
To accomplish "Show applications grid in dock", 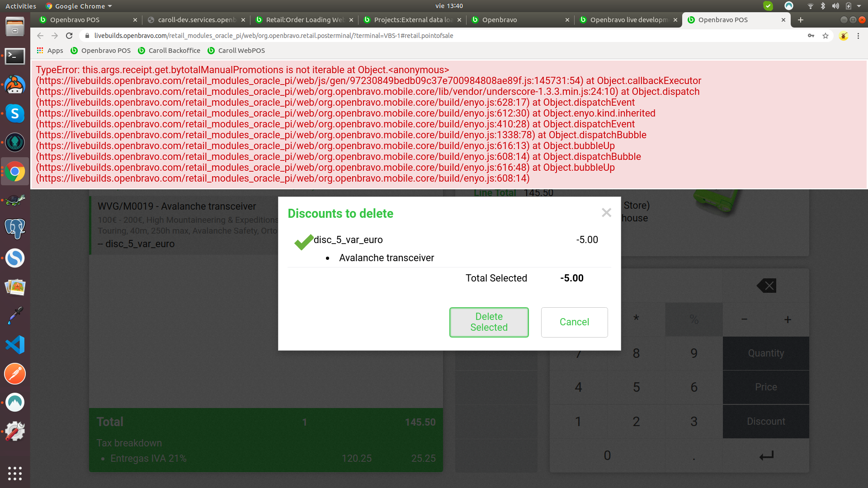I will click(x=15, y=473).
